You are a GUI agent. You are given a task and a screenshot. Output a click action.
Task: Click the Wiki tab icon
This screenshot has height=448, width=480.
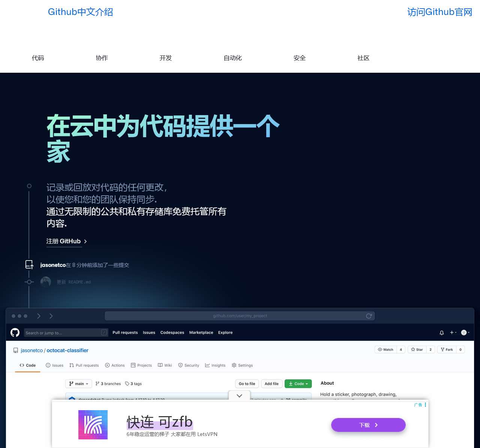(x=160, y=365)
